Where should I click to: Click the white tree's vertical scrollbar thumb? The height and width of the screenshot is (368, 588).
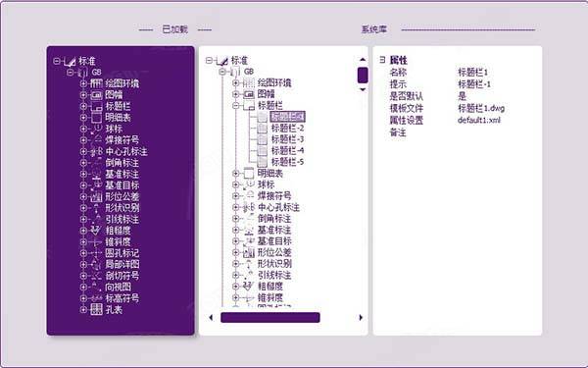pos(363,76)
